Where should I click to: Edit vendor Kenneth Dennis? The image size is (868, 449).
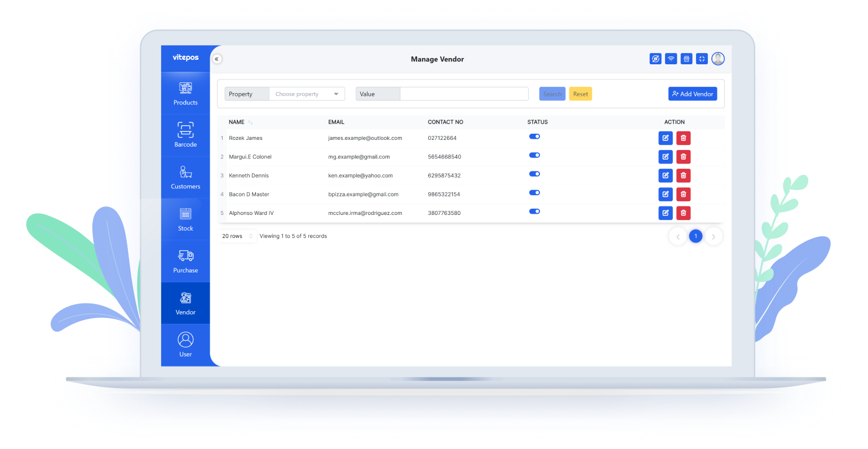tap(666, 175)
